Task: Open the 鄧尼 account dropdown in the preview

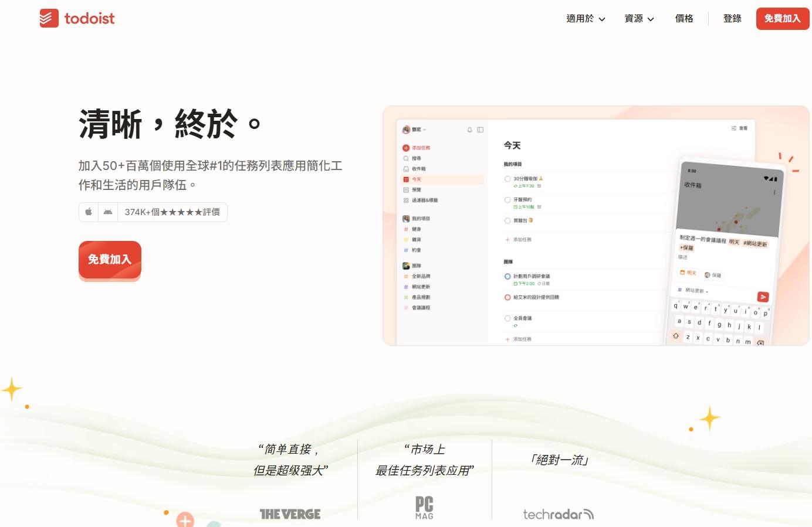Action: [x=415, y=130]
